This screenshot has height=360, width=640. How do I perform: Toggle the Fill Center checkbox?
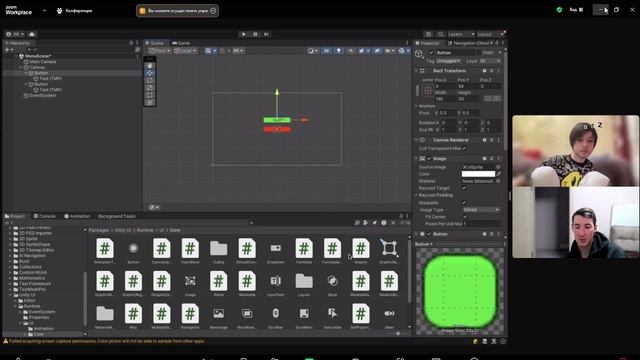[x=465, y=217]
